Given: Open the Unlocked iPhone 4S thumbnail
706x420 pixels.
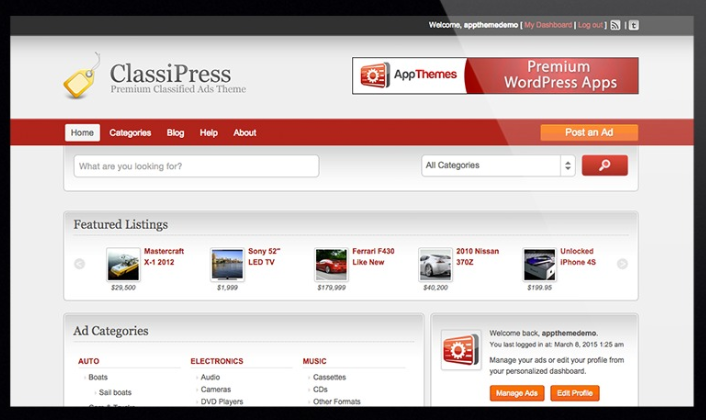Looking at the screenshot, I should pyautogui.click(x=539, y=264).
